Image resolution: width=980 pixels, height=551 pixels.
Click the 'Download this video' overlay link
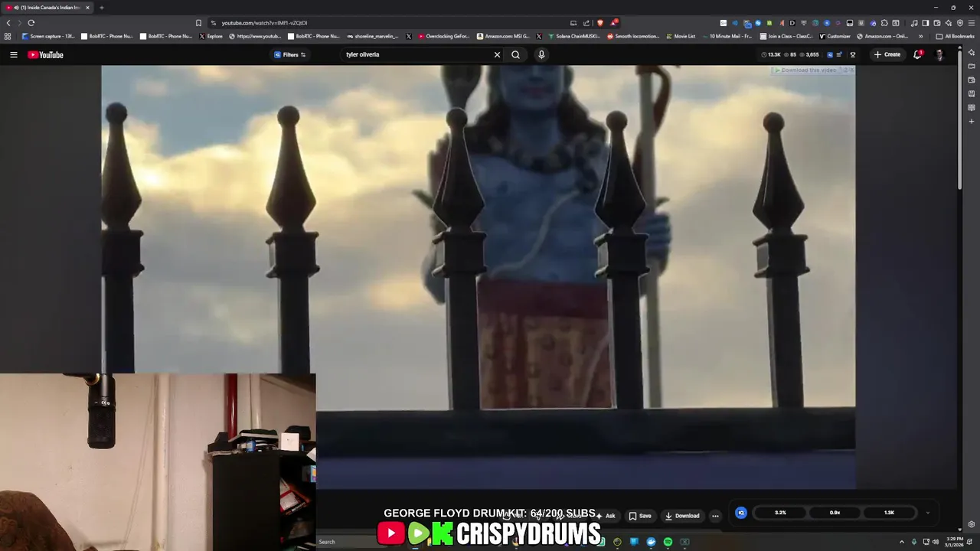[x=809, y=70]
